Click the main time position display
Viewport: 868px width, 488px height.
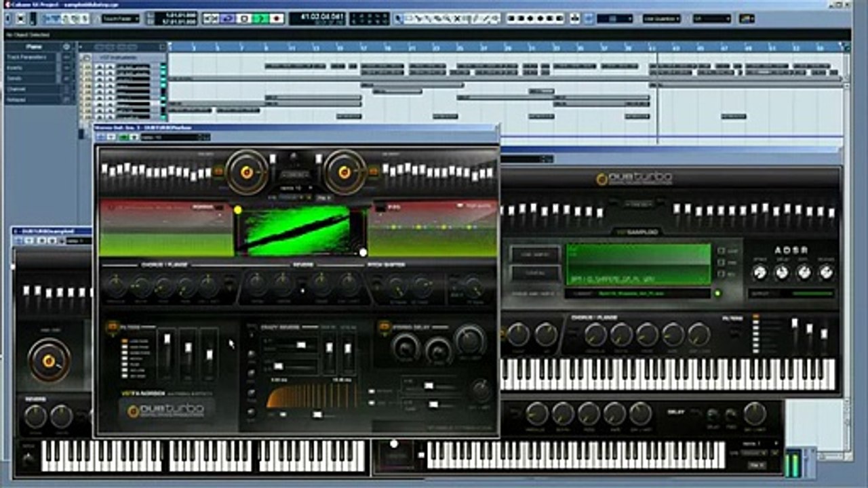tap(317, 18)
